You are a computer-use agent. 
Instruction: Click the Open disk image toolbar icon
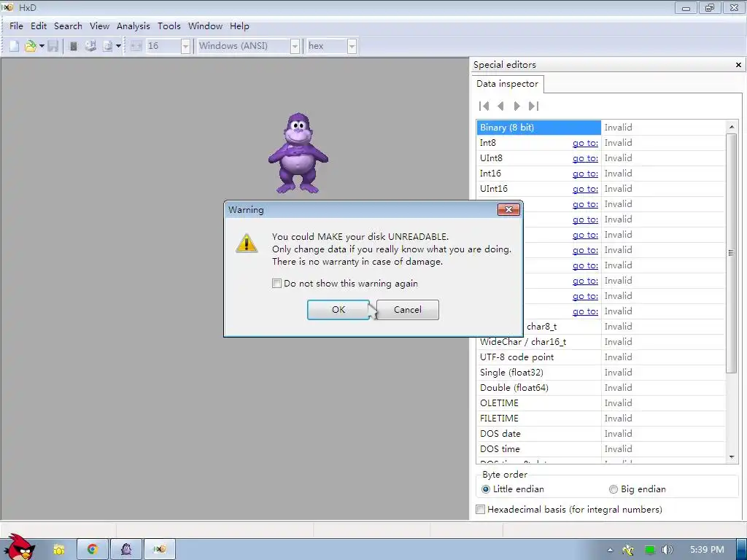(x=108, y=46)
